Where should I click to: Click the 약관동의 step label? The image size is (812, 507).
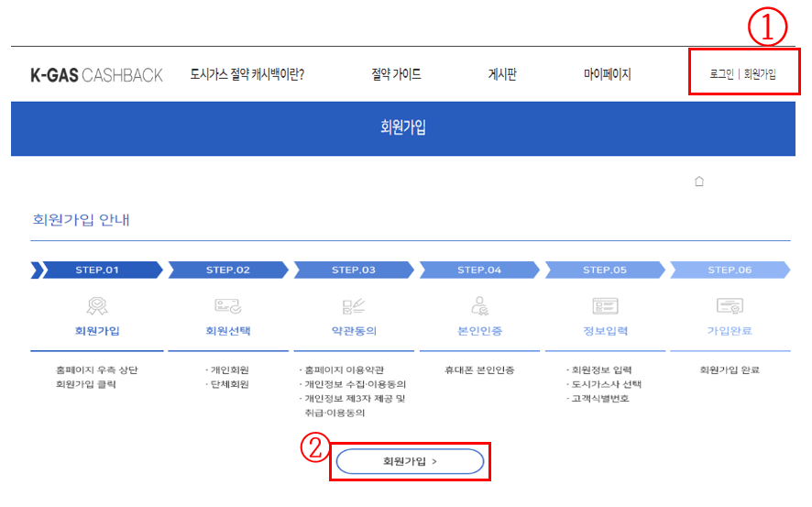tap(354, 331)
